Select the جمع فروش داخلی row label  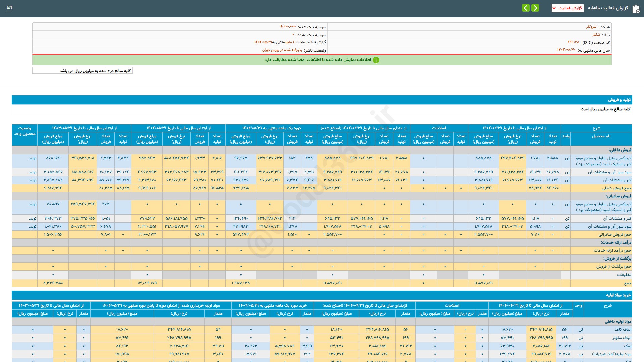[616, 188]
